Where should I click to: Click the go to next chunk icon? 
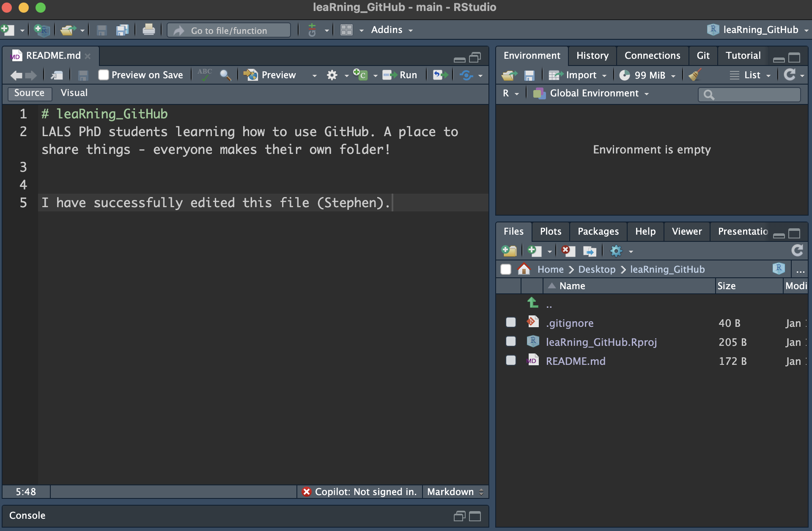(x=440, y=75)
